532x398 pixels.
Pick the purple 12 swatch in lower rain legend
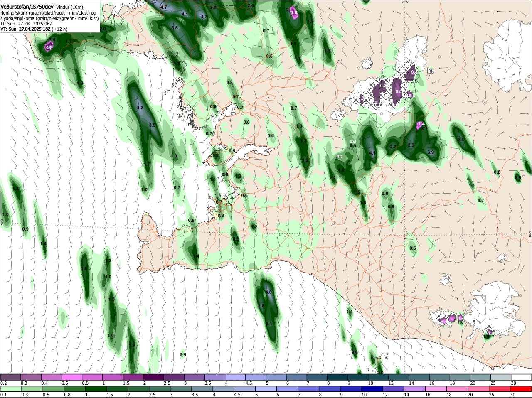394,389
